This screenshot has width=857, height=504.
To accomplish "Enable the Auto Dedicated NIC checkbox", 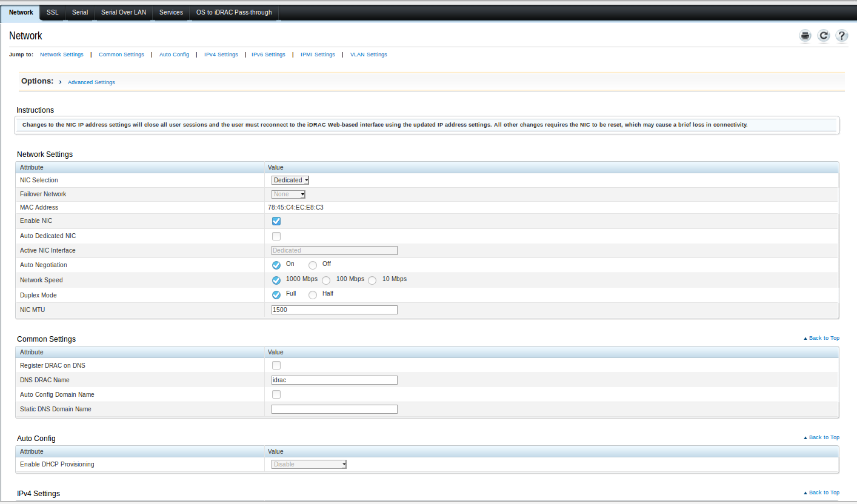I will [276, 236].
